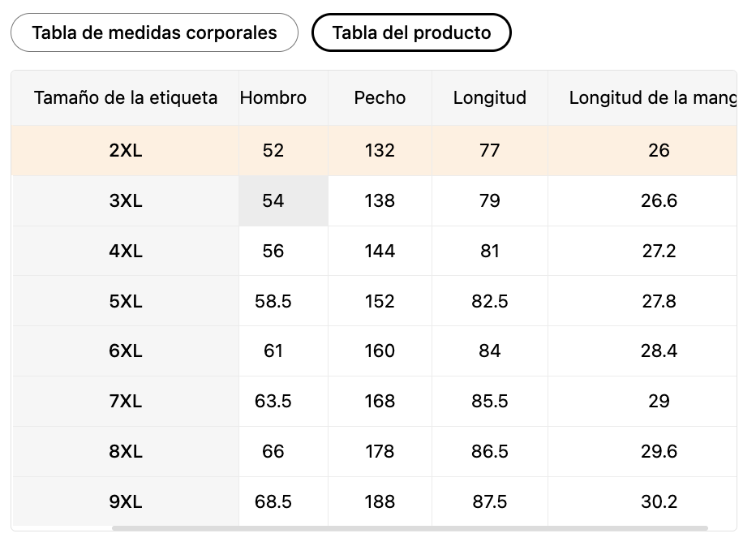
Task: Select the 4XL size row label
Action: coord(126,251)
